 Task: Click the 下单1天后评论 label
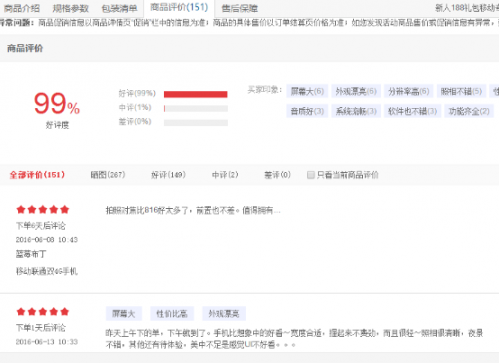tap(41, 328)
